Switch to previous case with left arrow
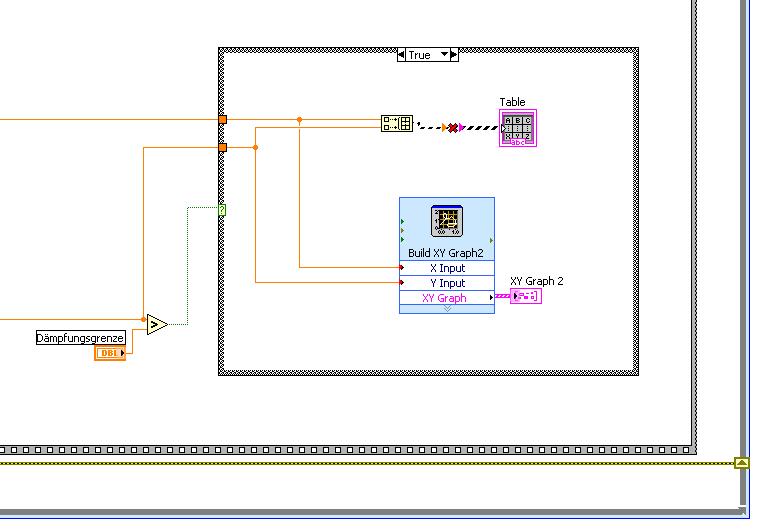772x532 pixels. click(401, 55)
